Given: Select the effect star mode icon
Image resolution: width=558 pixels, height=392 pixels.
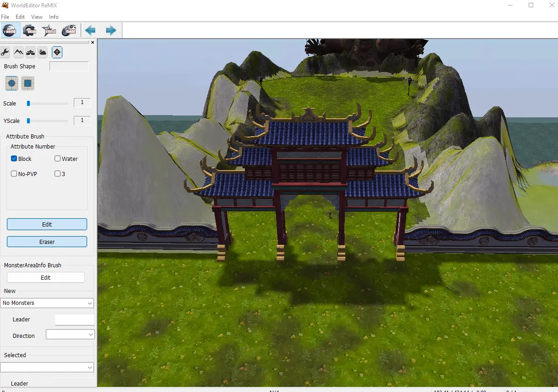Looking at the screenshot, I should click(x=50, y=30).
